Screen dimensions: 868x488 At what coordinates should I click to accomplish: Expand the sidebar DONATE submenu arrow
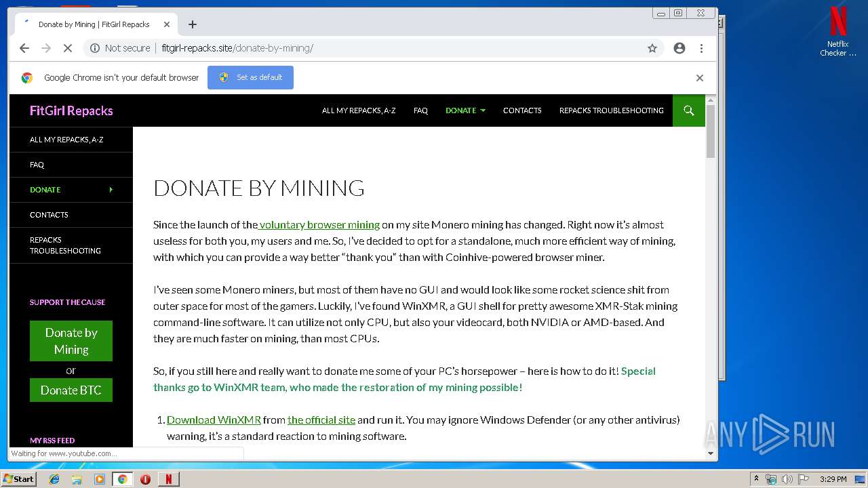[111, 190]
